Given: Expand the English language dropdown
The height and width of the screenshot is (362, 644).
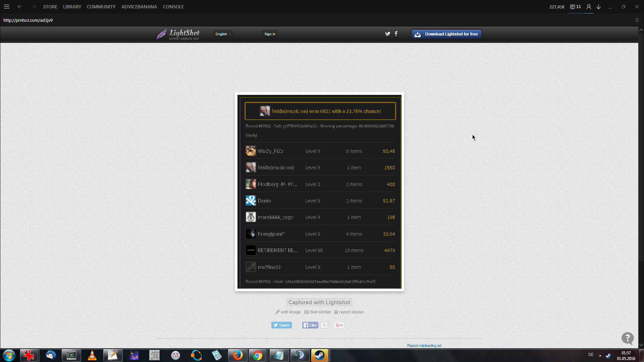Looking at the screenshot, I should 223,34.
